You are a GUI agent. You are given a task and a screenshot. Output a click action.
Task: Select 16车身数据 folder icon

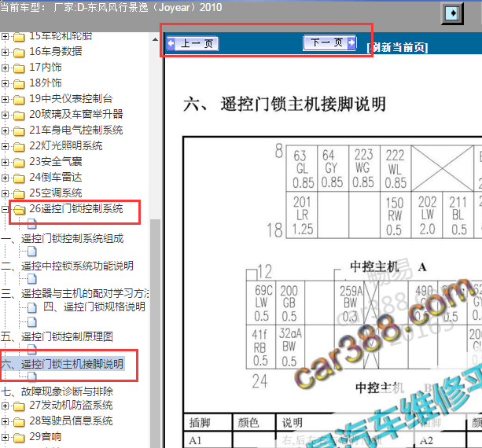tap(19, 52)
